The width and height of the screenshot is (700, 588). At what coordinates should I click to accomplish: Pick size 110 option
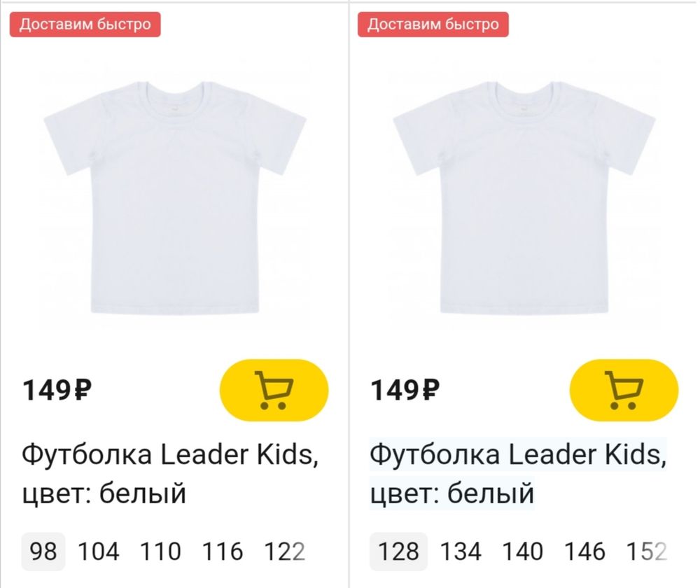(x=160, y=552)
